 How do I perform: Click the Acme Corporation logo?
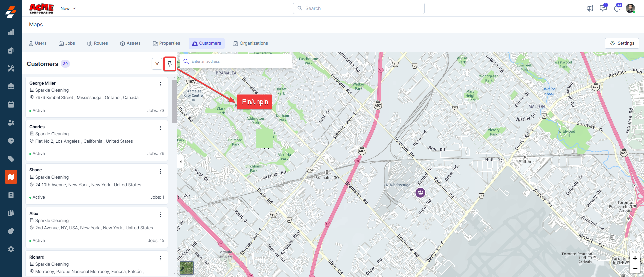tap(41, 8)
